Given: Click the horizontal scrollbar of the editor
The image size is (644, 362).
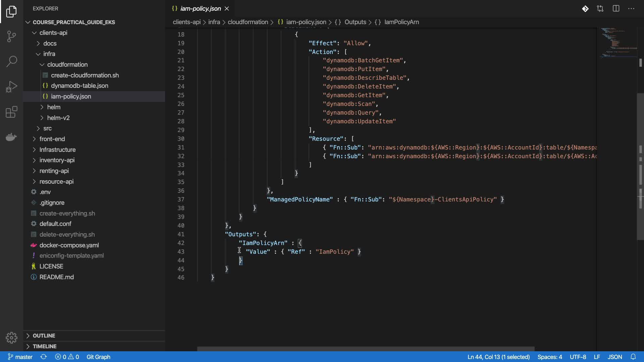Looking at the screenshot, I should click(366, 349).
